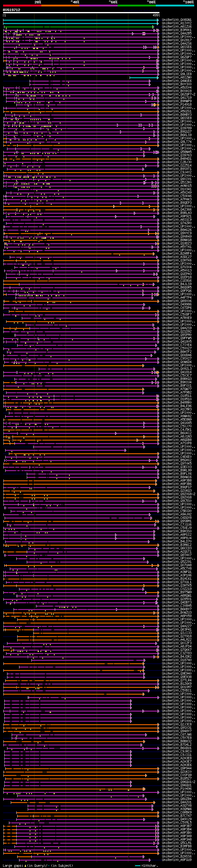Click label UniRef100_Q9SBM1
Screen dimensions: 197x868
[x=177, y=521]
